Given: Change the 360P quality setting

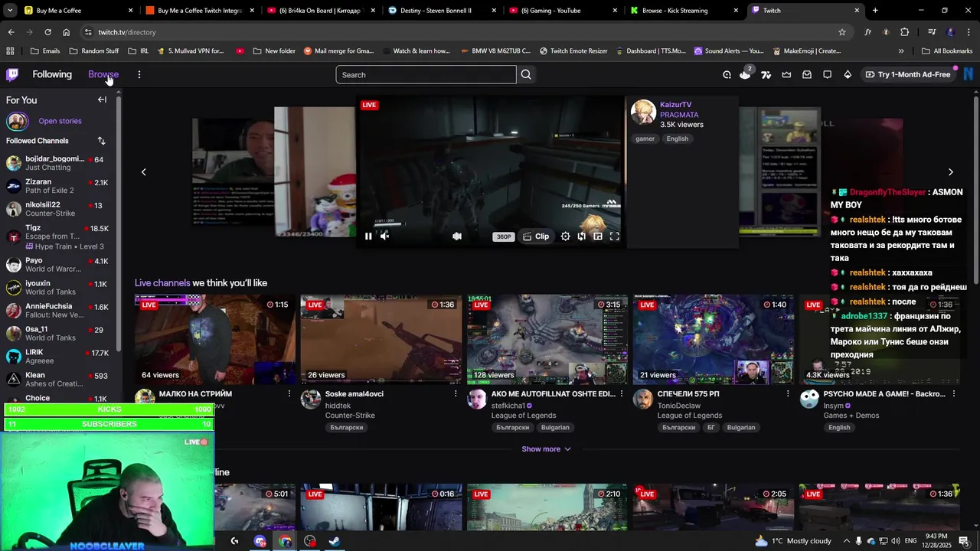Looking at the screenshot, I should tap(504, 236).
